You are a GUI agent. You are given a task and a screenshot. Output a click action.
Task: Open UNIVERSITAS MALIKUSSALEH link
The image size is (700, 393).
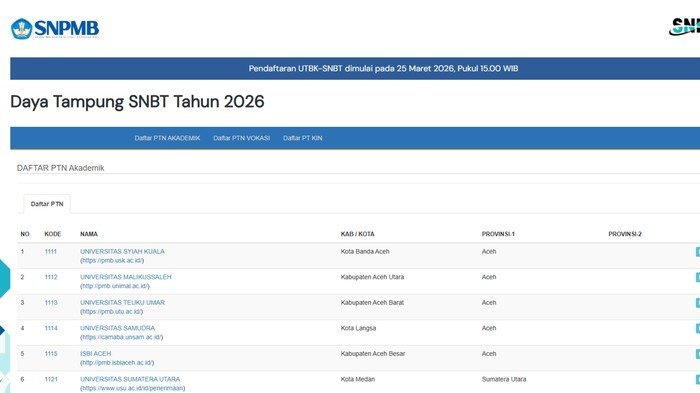click(x=125, y=277)
